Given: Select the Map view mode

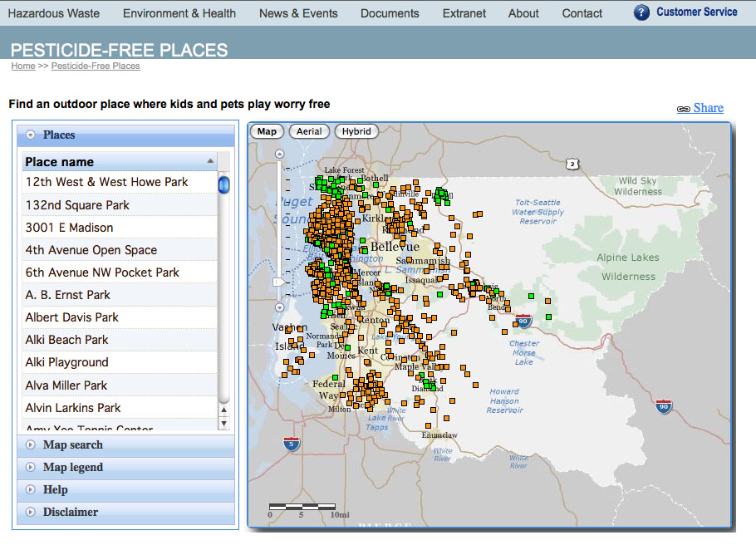Looking at the screenshot, I should (x=267, y=131).
